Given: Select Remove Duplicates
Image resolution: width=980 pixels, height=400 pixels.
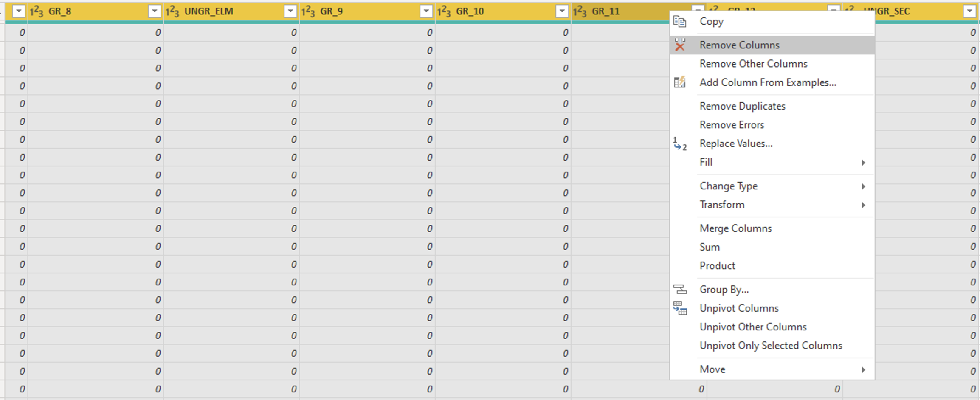Looking at the screenshot, I should (x=772, y=106).
